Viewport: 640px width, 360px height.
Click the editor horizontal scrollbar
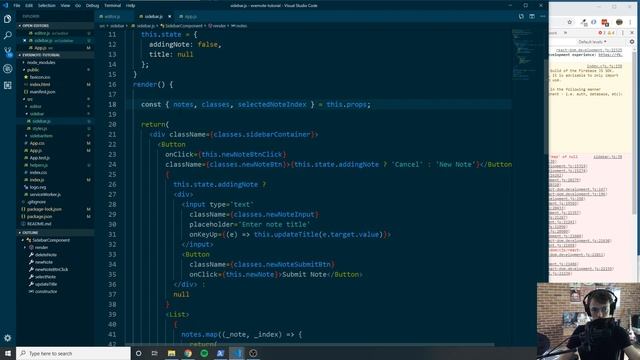(310, 344)
